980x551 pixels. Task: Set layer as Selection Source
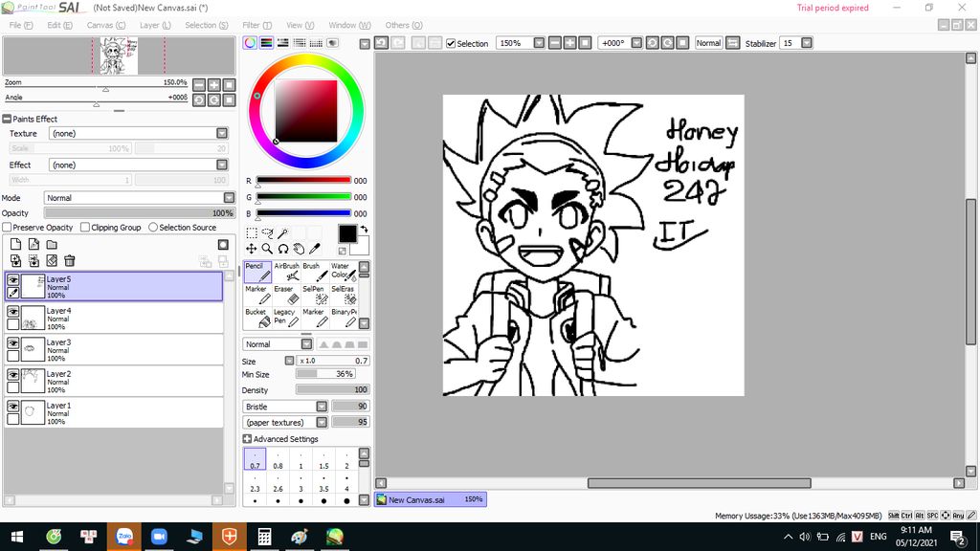153,228
